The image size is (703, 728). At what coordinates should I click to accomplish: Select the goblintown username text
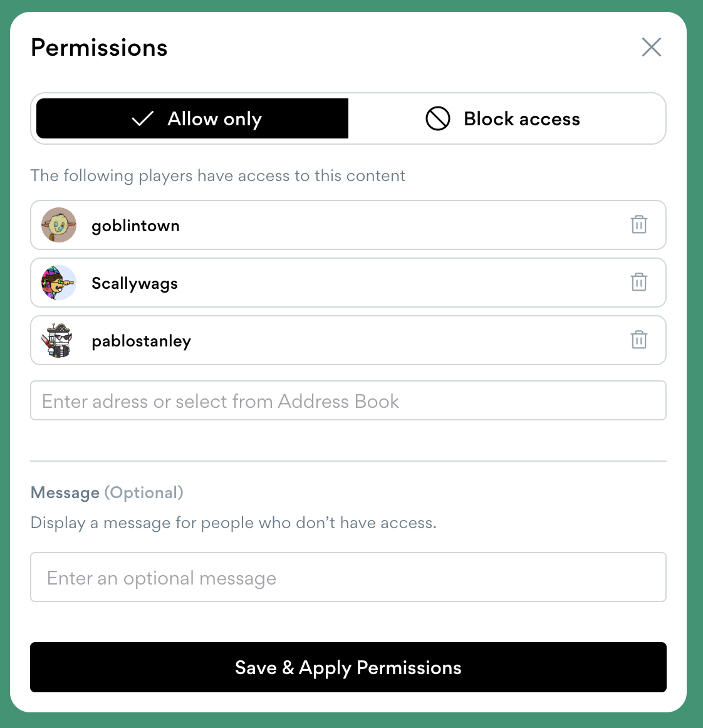coord(135,226)
